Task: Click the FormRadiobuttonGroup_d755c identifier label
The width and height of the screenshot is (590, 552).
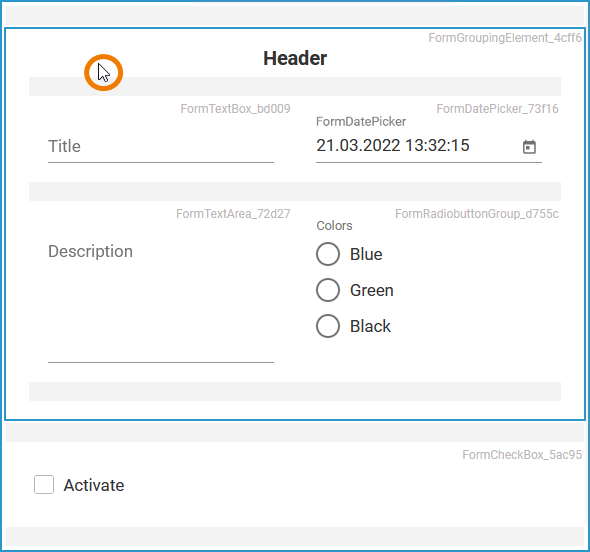Action: (x=477, y=214)
